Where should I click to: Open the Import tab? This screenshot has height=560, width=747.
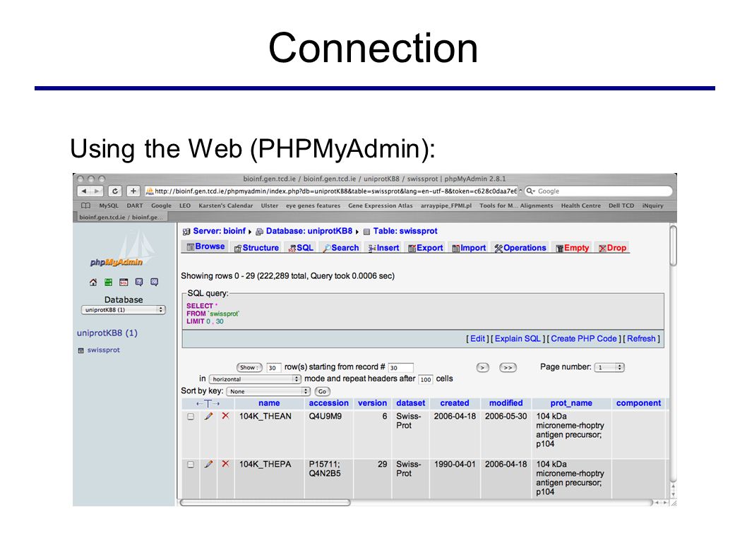tap(469, 248)
